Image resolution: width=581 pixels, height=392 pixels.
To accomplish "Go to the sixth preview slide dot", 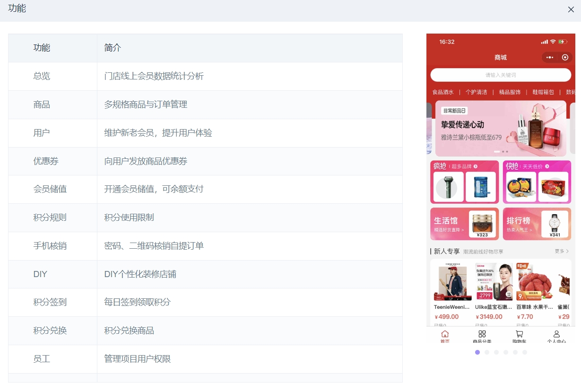I will [x=525, y=352].
